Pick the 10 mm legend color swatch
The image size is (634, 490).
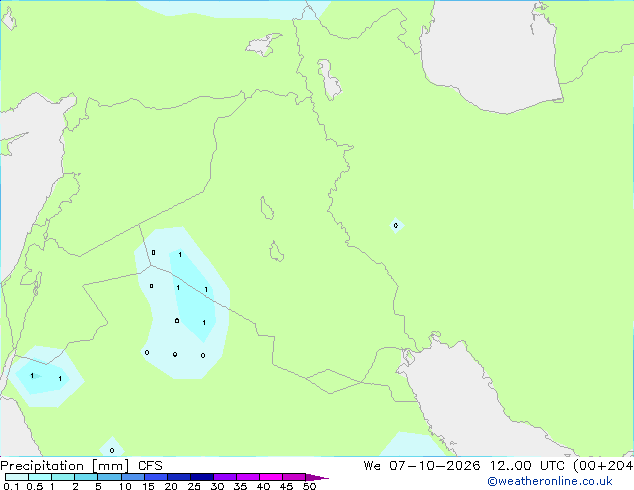point(133,477)
